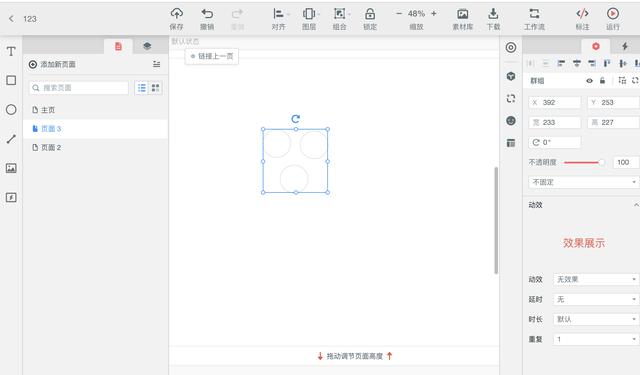Click 添加新页面 to add page
Viewport: 640px width, 375px height.
click(52, 64)
